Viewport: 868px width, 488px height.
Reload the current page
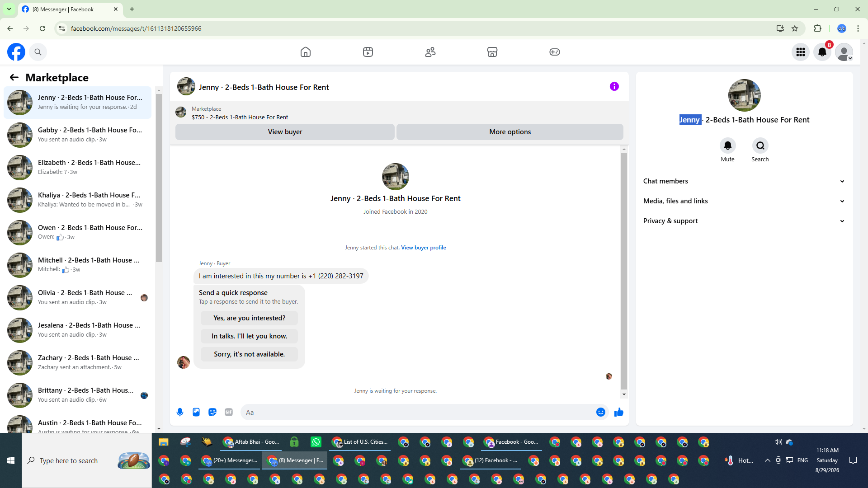(x=42, y=28)
